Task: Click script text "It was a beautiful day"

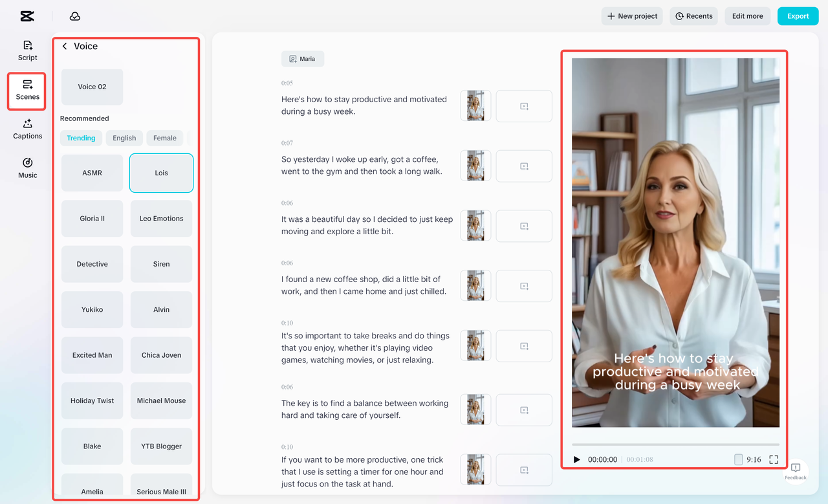Action: pos(367,225)
